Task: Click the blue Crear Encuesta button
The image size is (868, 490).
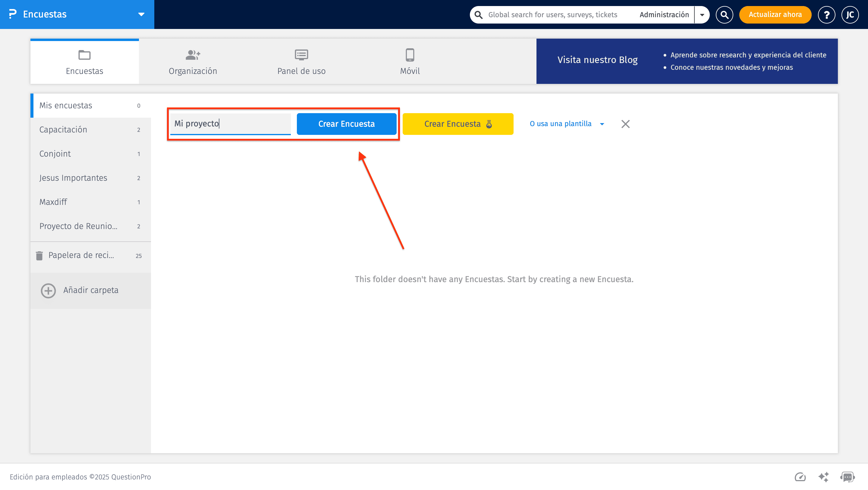Action: (346, 124)
